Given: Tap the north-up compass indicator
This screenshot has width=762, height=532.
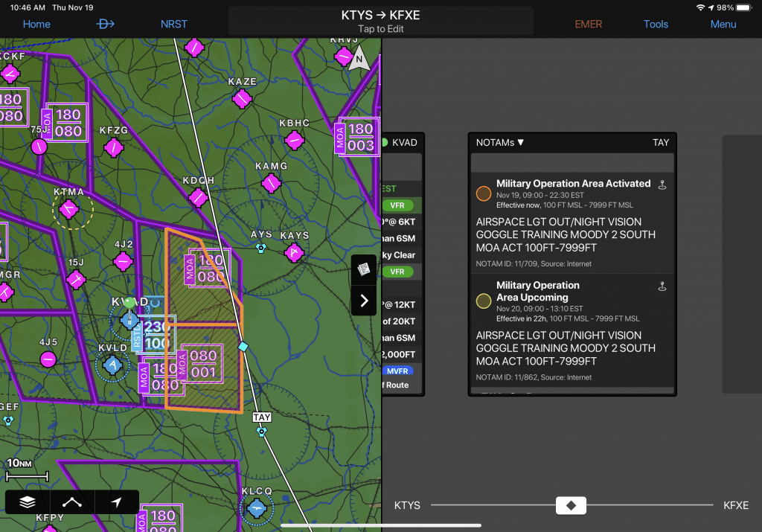Looking at the screenshot, I should (359, 59).
